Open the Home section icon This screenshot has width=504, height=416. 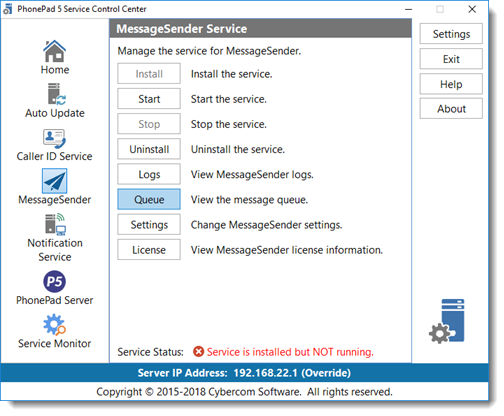click(x=54, y=51)
